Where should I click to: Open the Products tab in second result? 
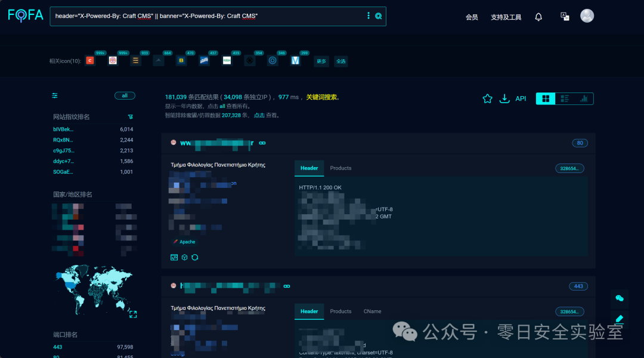point(340,311)
